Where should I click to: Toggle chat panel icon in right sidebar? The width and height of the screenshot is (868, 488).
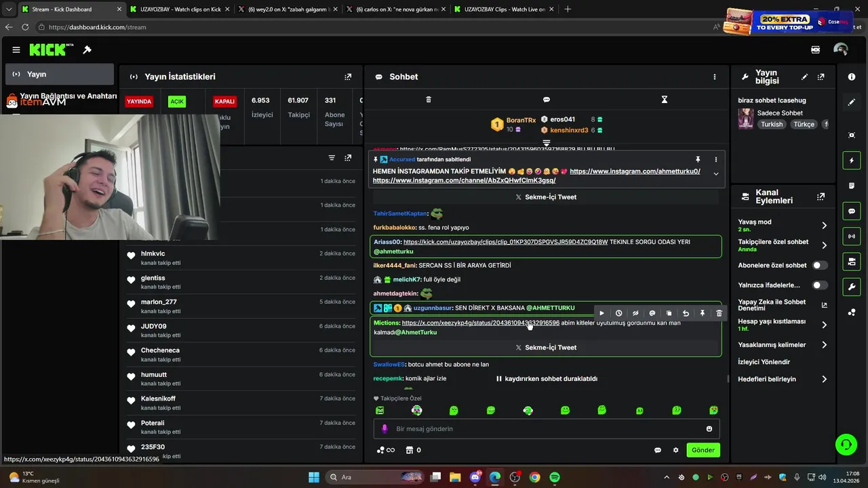coord(852,211)
